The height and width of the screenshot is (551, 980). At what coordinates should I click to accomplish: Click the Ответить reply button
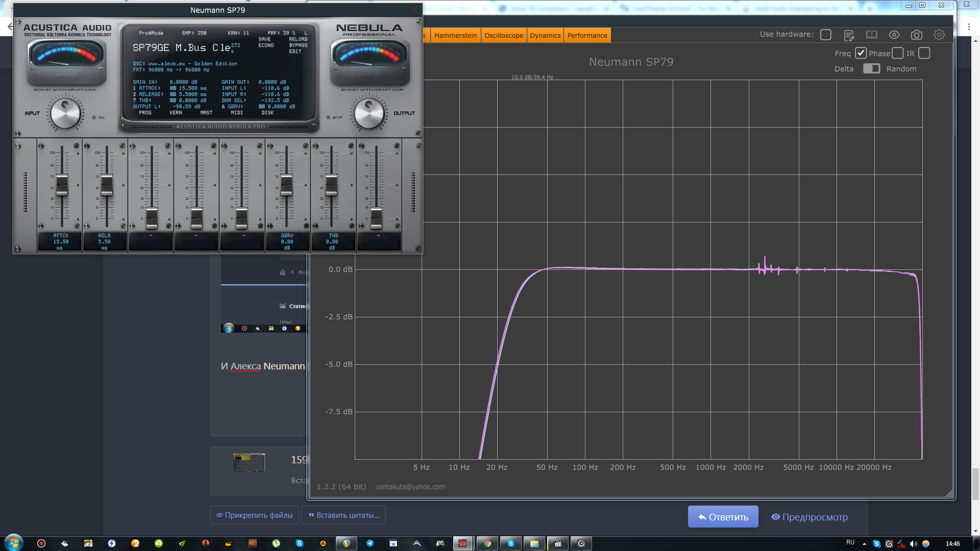coord(723,517)
